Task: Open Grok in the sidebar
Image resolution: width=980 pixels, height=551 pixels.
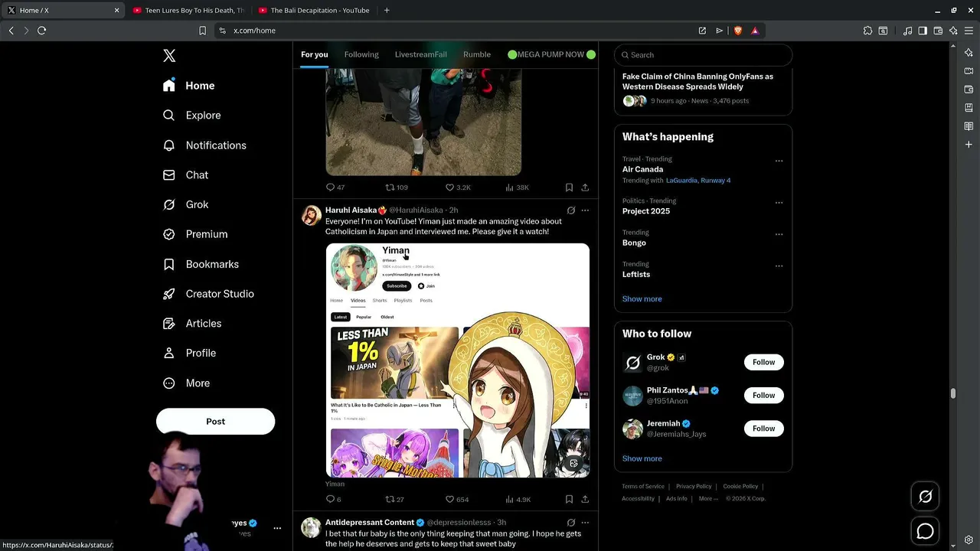Action: 186,204
